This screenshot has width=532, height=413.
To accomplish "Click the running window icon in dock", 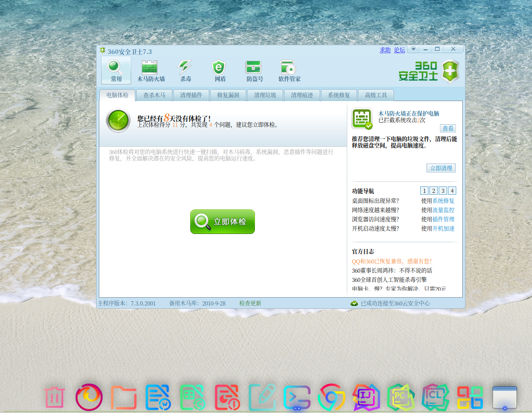I will [504, 397].
